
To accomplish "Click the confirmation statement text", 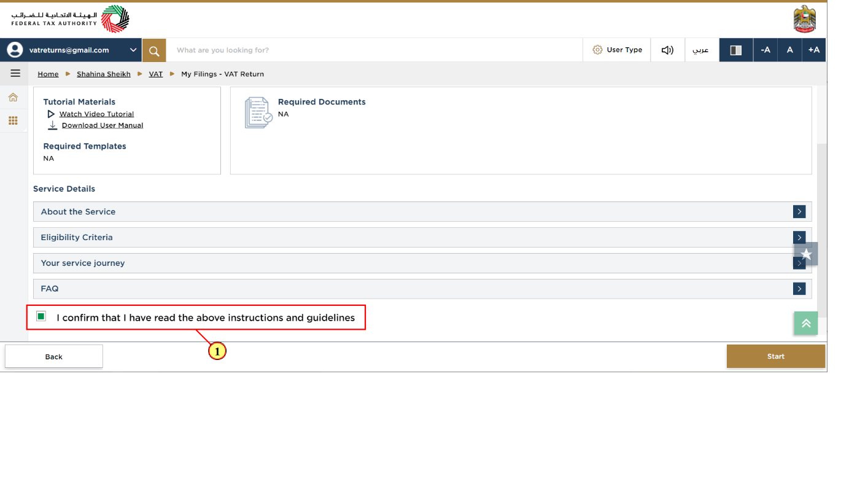I will tap(206, 318).
